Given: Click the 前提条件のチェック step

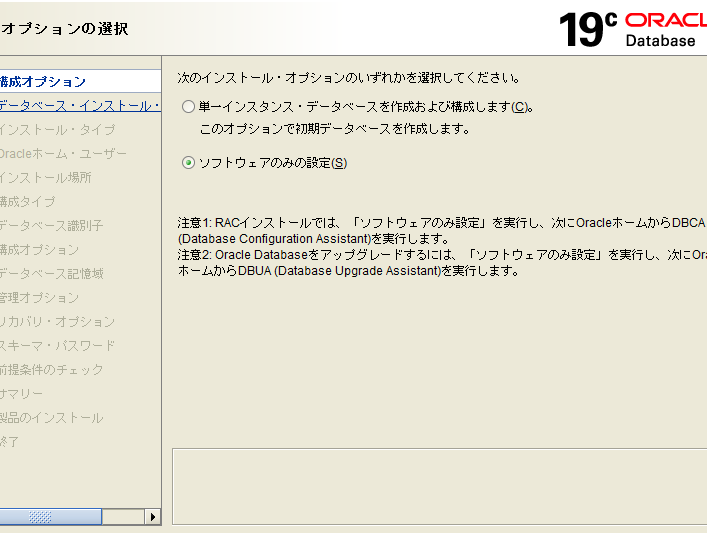Looking at the screenshot, I should (x=52, y=370).
